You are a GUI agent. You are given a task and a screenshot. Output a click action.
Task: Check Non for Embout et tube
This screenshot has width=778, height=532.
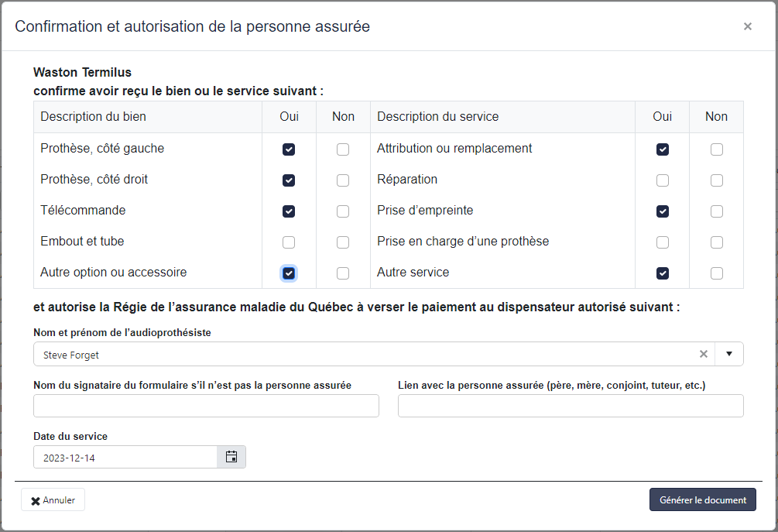(343, 242)
